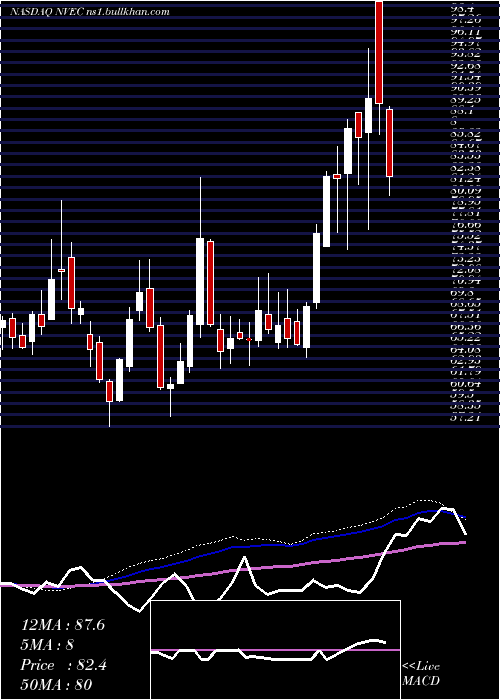Screen dimensions: 500x700
Task: Click the NASDAQ NVEC ns1.bullkhan.com chart title
Action: click(90, 11)
